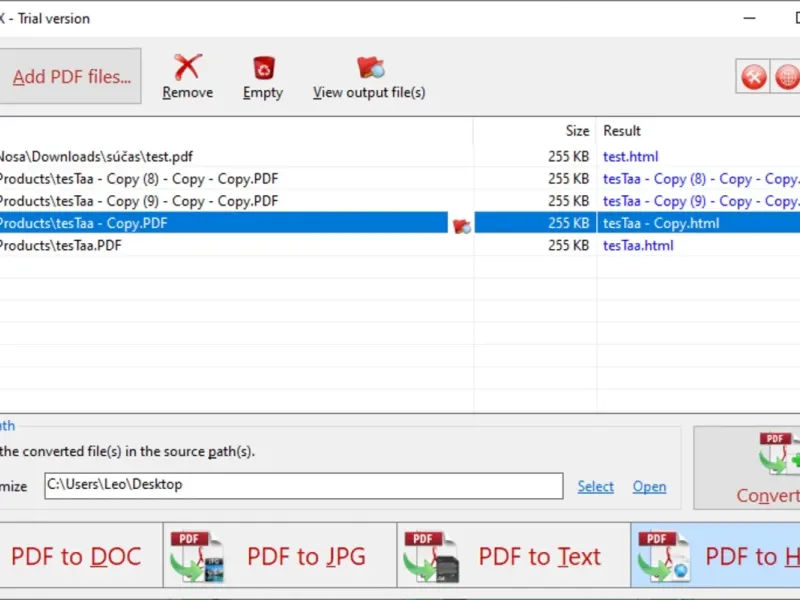Open View output file(s) folder icon
This screenshot has height=600, width=800.
370,67
